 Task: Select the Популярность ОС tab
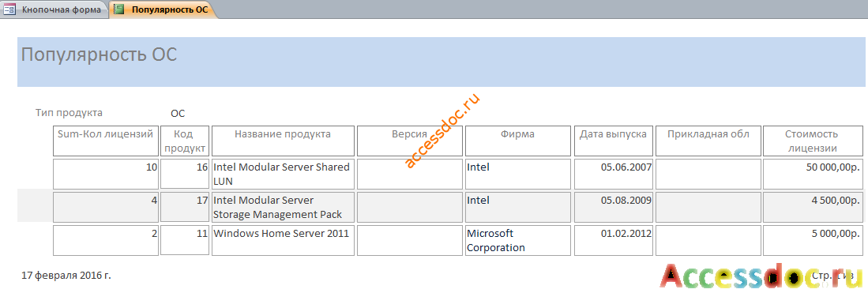[163, 9]
